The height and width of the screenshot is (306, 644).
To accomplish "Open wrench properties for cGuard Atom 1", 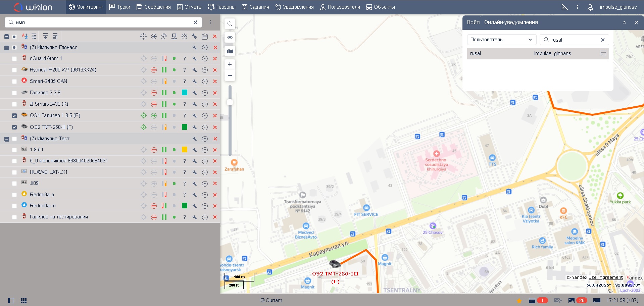I will pyautogui.click(x=194, y=58).
